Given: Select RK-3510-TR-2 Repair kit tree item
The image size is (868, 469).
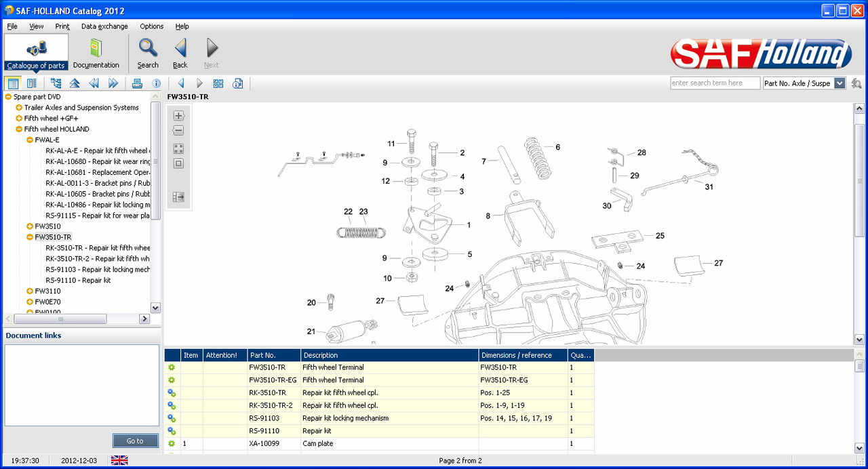Looking at the screenshot, I should [98, 259].
